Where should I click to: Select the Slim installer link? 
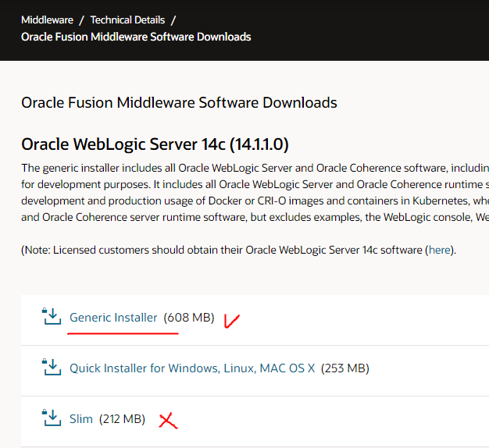point(81,419)
